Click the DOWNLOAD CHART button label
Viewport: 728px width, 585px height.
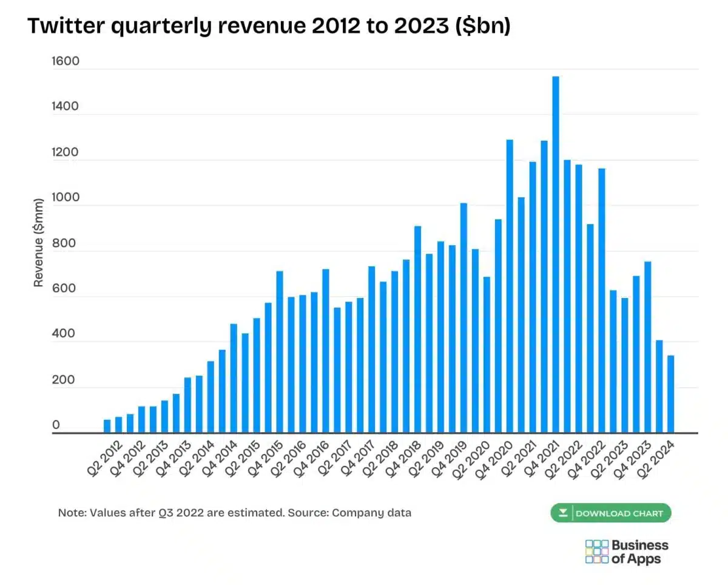point(619,513)
